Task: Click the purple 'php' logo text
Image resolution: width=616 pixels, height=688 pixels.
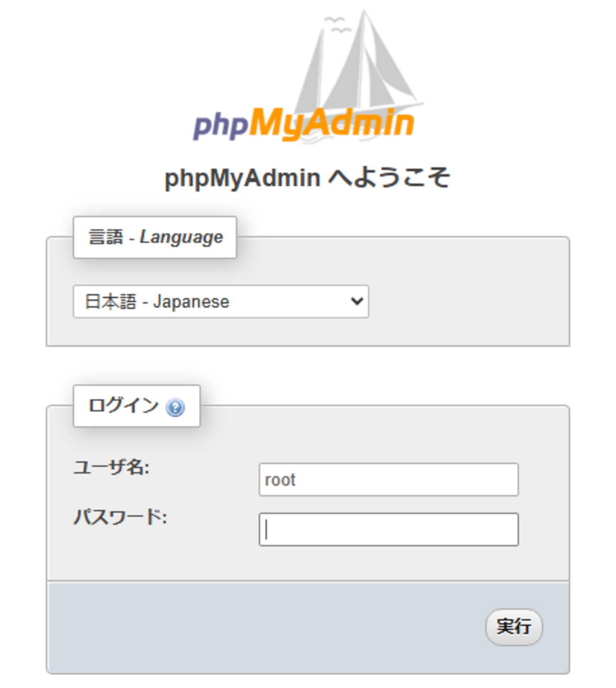Action: pos(220,125)
